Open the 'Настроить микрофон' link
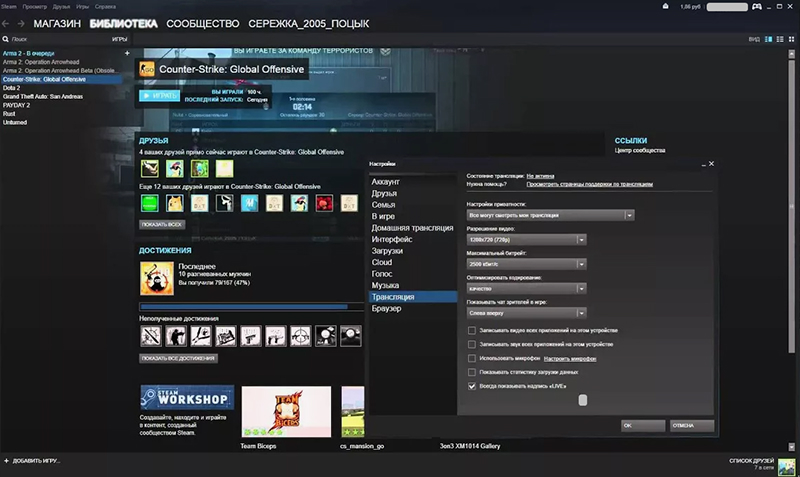This screenshot has width=800, height=477. 570,359
